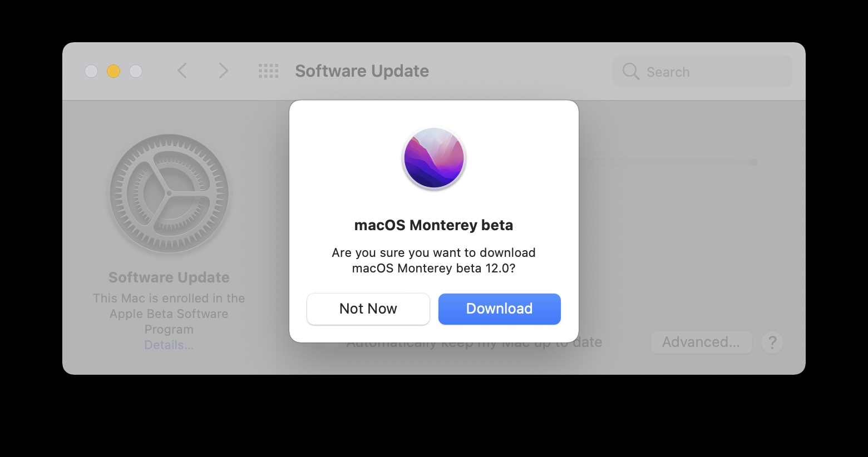The image size is (868, 457).
Task: Open the Details… link for the beta program
Action: click(x=169, y=345)
